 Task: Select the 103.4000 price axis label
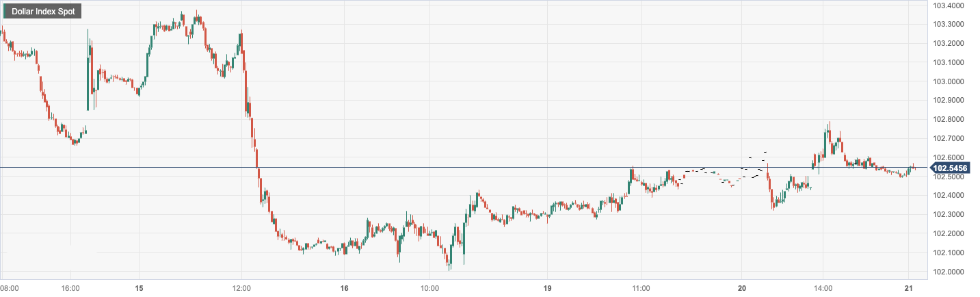click(948, 5)
